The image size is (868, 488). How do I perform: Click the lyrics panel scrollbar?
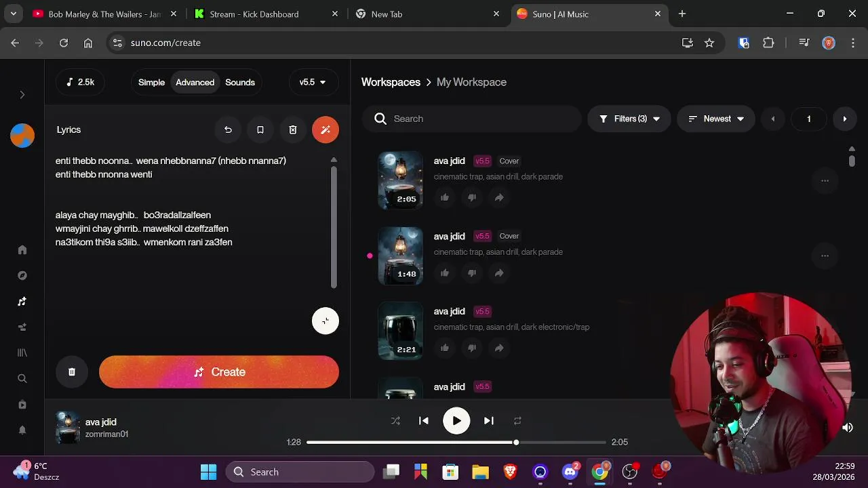pyautogui.click(x=334, y=227)
